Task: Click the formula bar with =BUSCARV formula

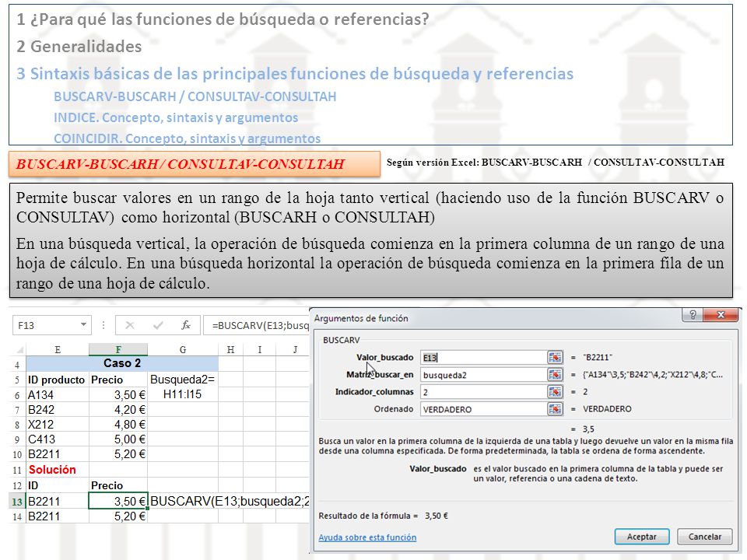Action: coord(256,325)
